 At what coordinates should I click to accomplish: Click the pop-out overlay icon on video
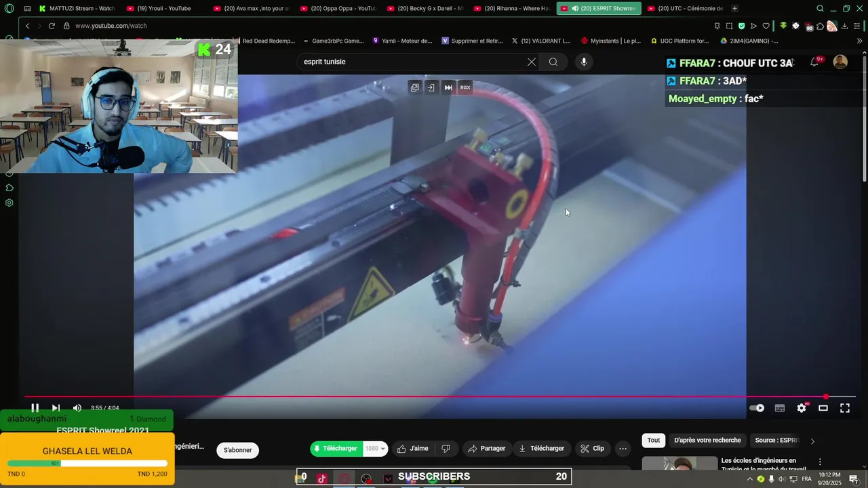tap(414, 87)
